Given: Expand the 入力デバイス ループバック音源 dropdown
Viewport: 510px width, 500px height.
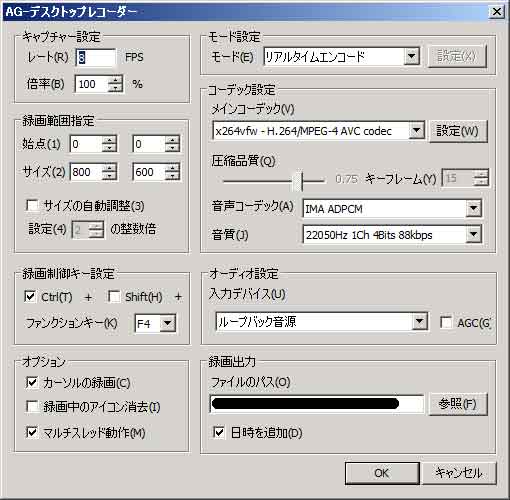Looking at the screenshot, I should [x=419, y=322].
